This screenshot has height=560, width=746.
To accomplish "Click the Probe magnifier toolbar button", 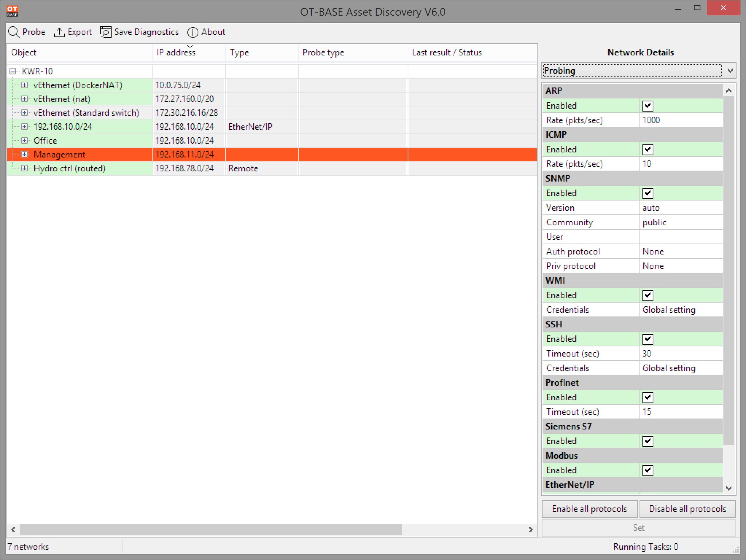I will (27, 32).
